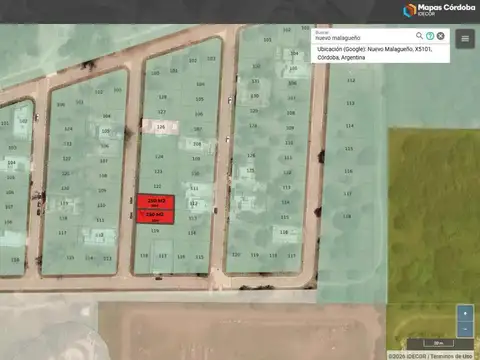This screenshot has height=360, width=480.
Task: Select the parcel labeled 122
Action: pos(157,186)
